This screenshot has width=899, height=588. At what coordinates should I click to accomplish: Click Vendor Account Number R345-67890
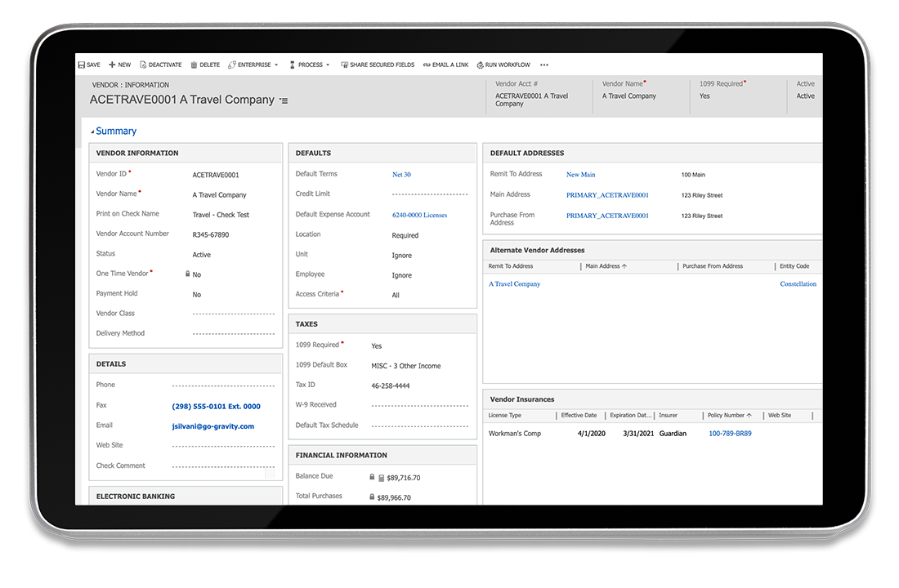pos(210,235)
